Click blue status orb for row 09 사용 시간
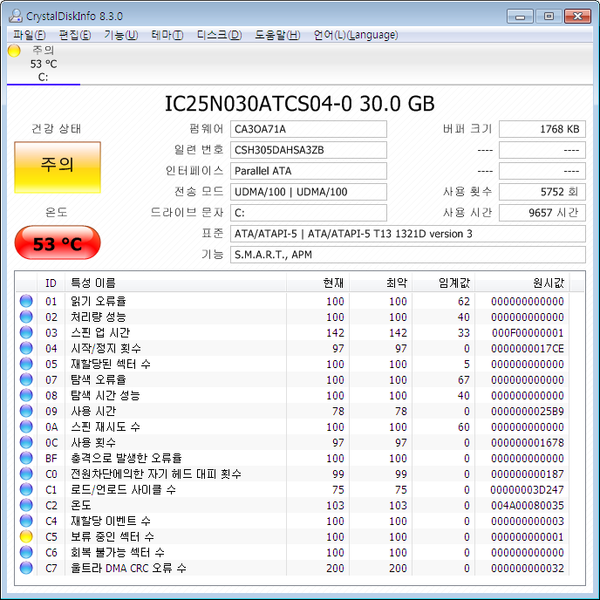 point(26,411)
